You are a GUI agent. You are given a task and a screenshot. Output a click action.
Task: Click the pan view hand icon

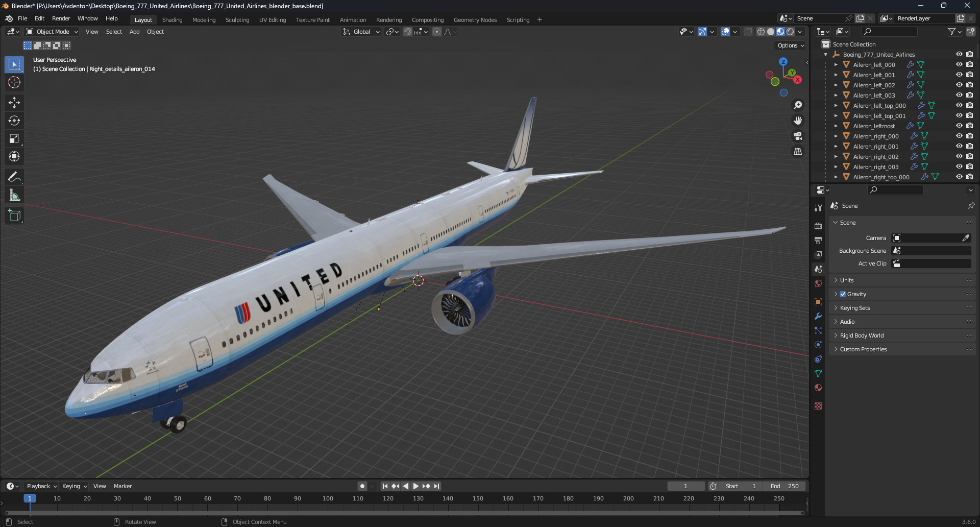(798, 121)
